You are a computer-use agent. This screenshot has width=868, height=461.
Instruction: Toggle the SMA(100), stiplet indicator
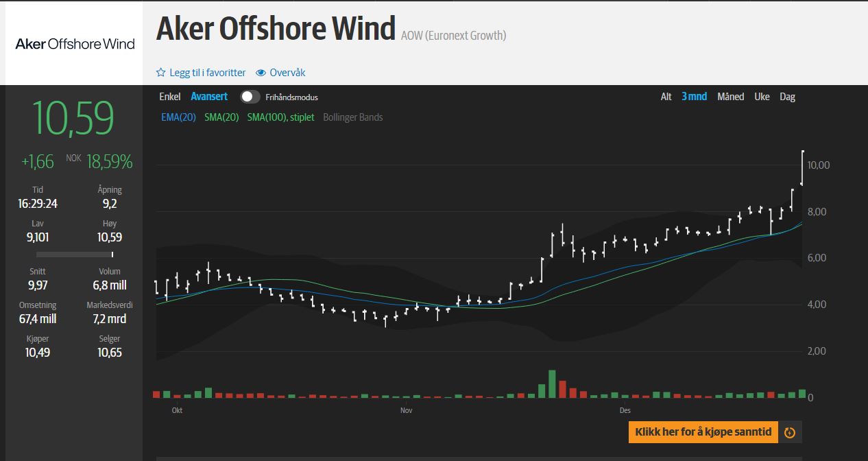(x=280, y=117)
